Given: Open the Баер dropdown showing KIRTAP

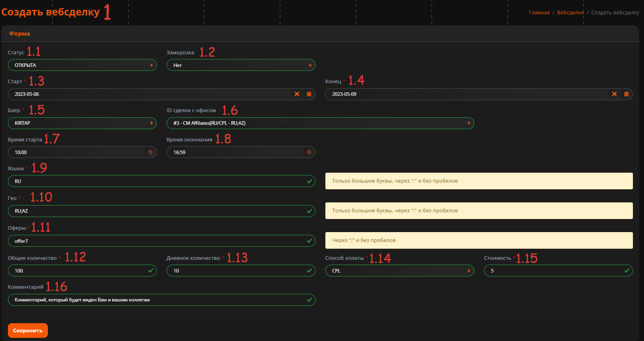Looking at the screenshot, I should (x=82, y=123).
